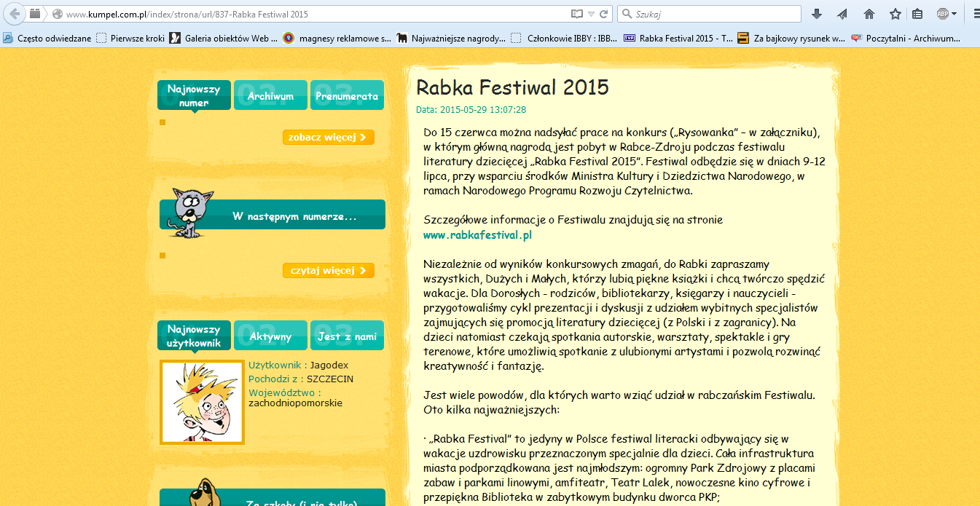This screenshot has width=980, height=506.
Task: Open Najważniejsze nagrody bookmark
Action: [x=451, y=39]
